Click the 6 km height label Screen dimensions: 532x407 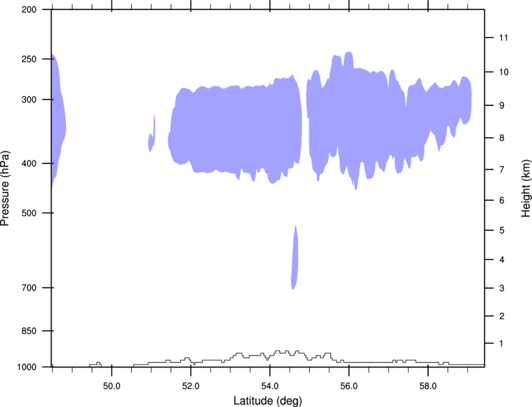coord(501,200)
